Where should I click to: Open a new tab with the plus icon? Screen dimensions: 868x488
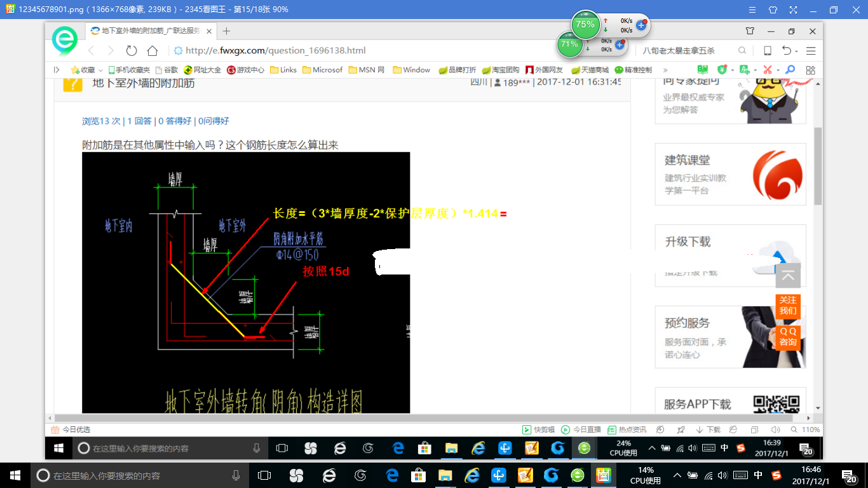pos(227,30)
